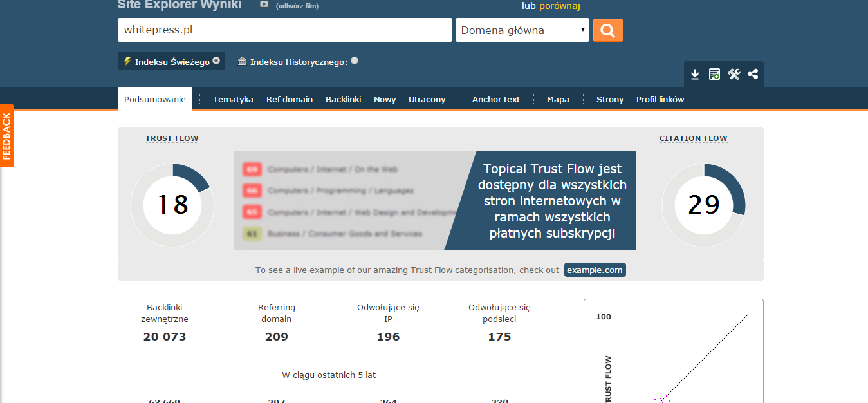Viewport: 868px width, 403px height.
Task: Switch to the Utracony tab
Action: click(427, 99)
